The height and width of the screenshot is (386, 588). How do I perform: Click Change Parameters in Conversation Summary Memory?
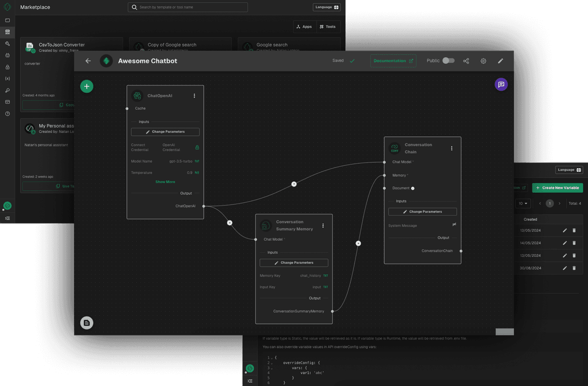[x=294, y=262]
